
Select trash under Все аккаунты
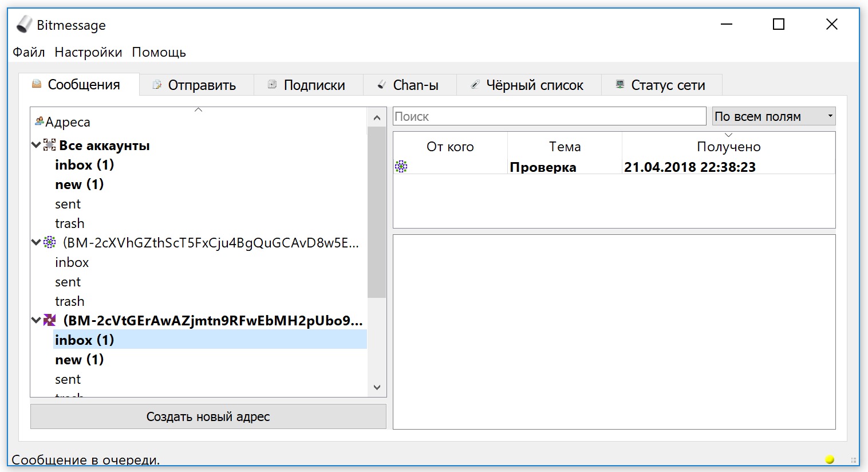click(70, 223)
